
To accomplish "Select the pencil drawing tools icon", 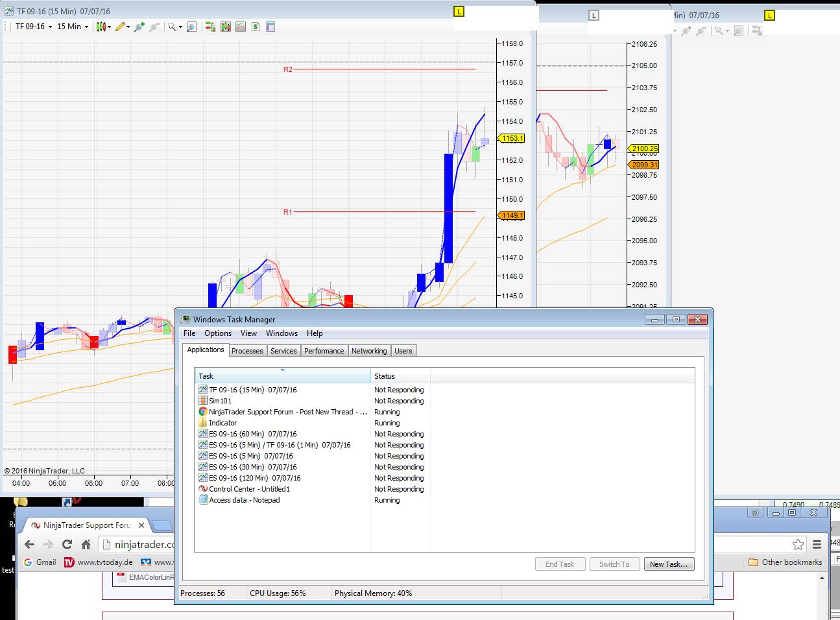I will [120, 27].
